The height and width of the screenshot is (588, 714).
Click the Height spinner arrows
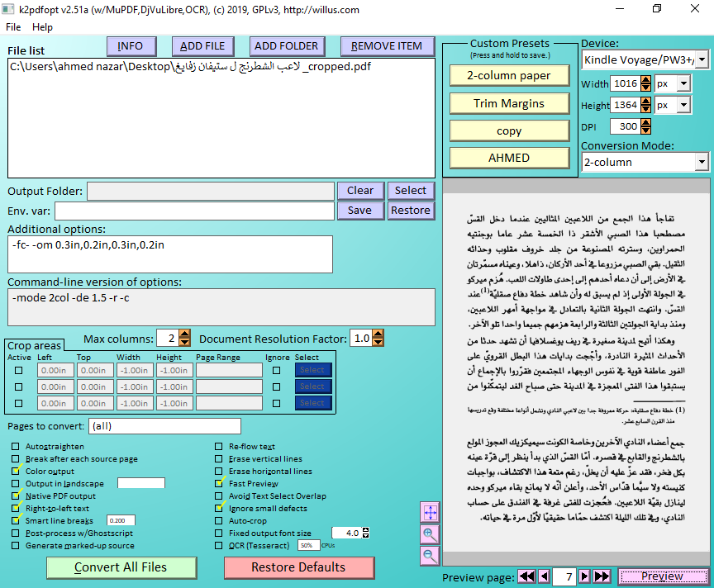coord(645,105)
